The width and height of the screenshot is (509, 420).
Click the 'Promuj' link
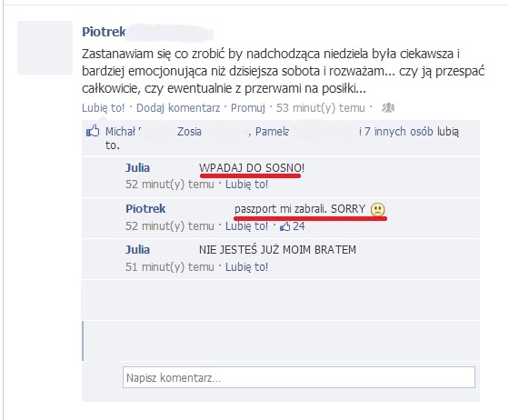point(248,108)
